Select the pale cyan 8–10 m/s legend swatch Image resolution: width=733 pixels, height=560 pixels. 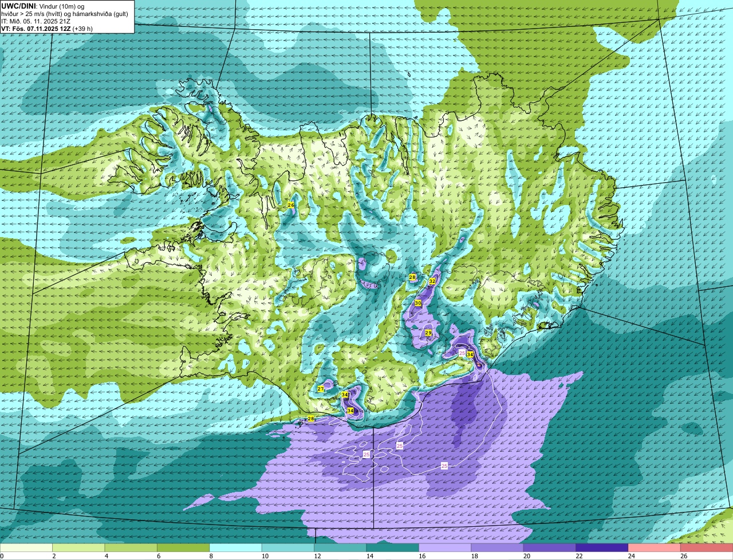pos(236,548)
